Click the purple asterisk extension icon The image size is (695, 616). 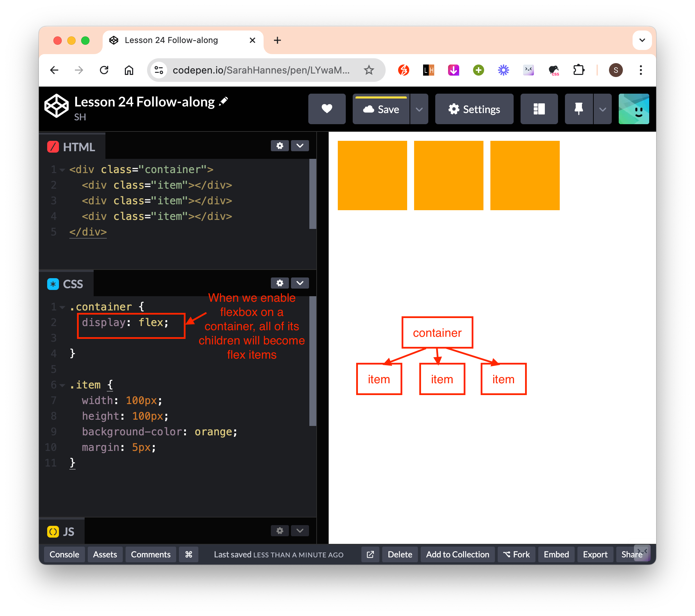tap(504, 70)
